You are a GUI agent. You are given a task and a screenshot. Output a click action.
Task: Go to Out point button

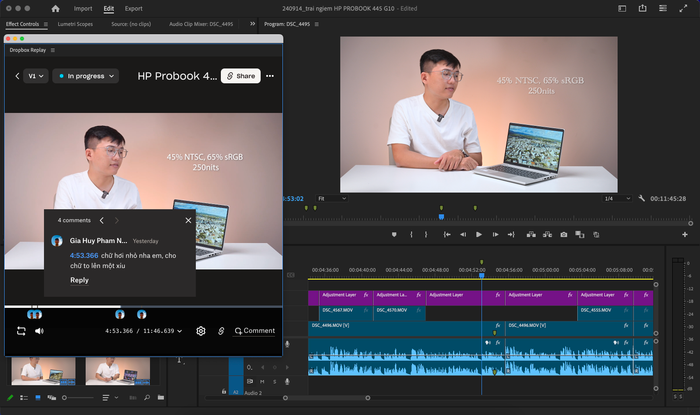[x=511, y=234]
